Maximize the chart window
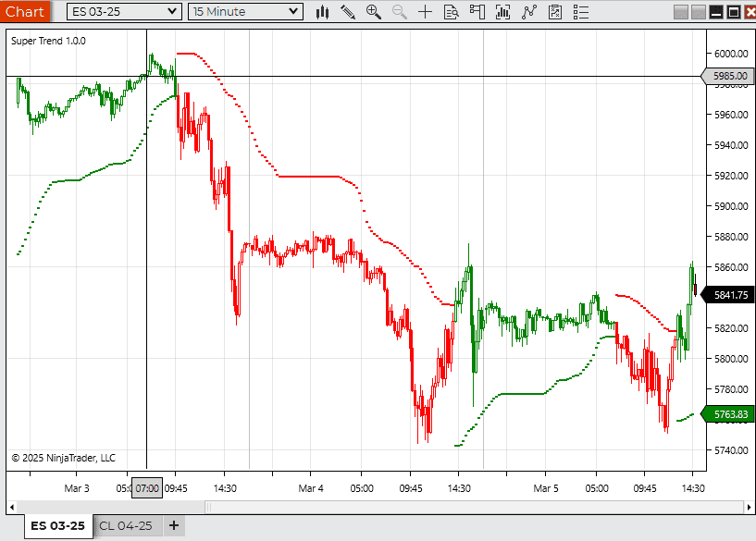Viewport: 756px width, 541px height. 734,12
